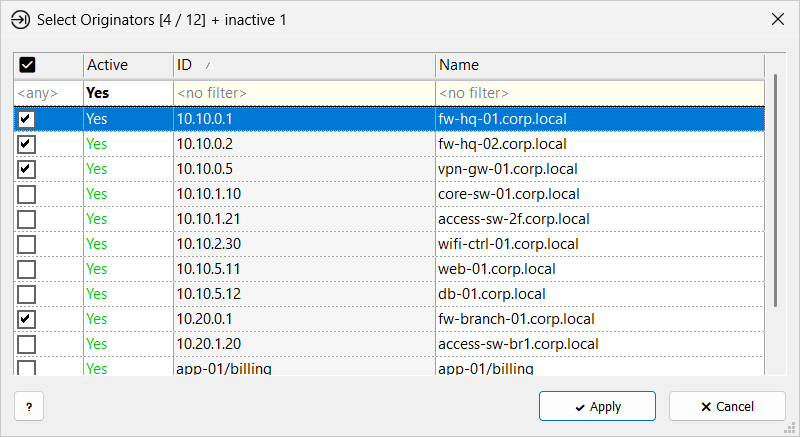Apply the originator selection
Screen dimensions: 800x437
597,406
